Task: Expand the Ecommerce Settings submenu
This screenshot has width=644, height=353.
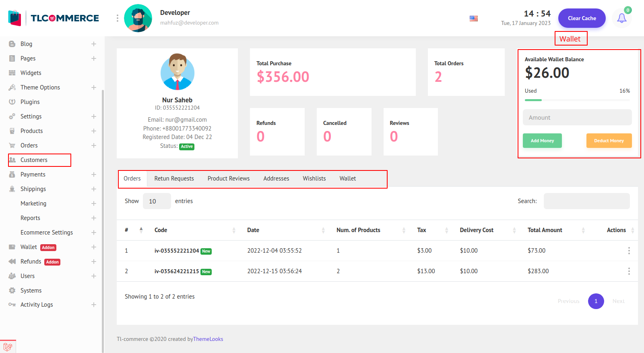Action: (x=93, y=233)
